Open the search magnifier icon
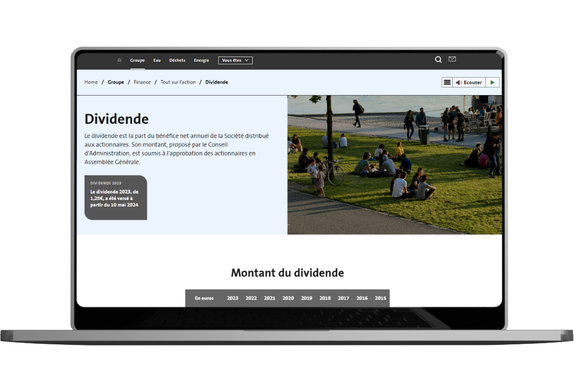Viewport: 574px width, 392px height. click(x=438, y=59)
